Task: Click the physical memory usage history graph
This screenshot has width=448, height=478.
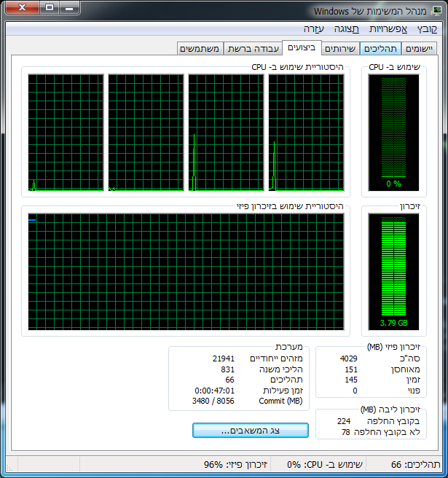Action: 186,272
